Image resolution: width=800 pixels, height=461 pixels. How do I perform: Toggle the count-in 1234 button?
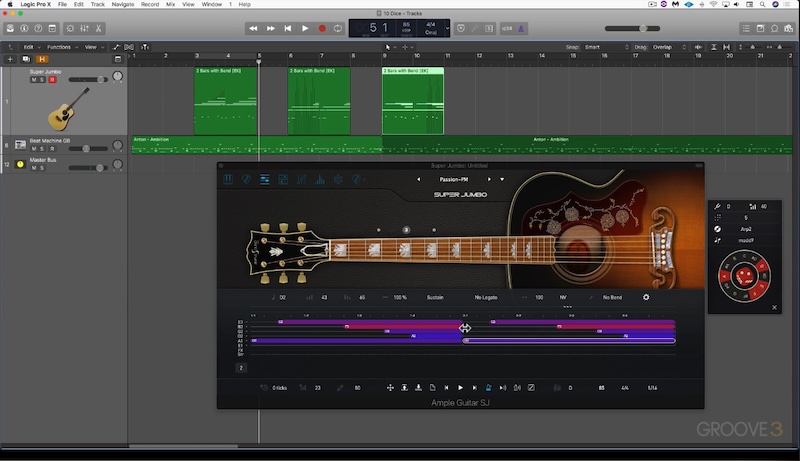click(x=507, y=29)
